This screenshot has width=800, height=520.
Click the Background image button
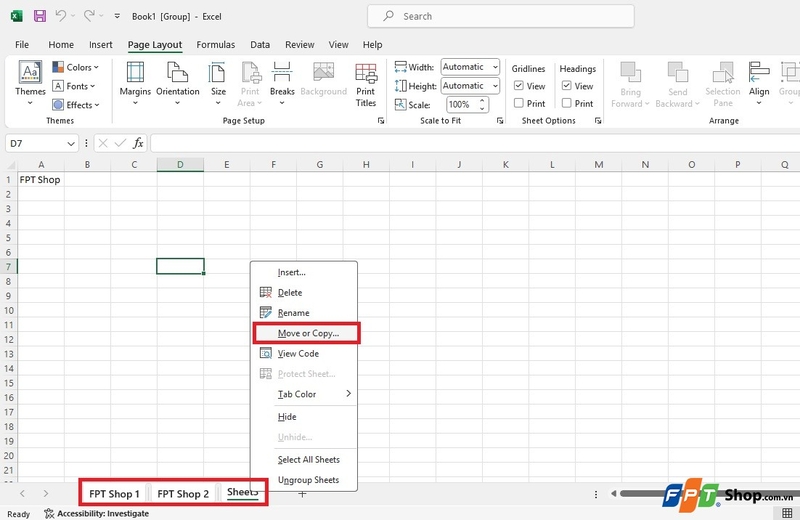pyautogui.click(x=323, y=79)
